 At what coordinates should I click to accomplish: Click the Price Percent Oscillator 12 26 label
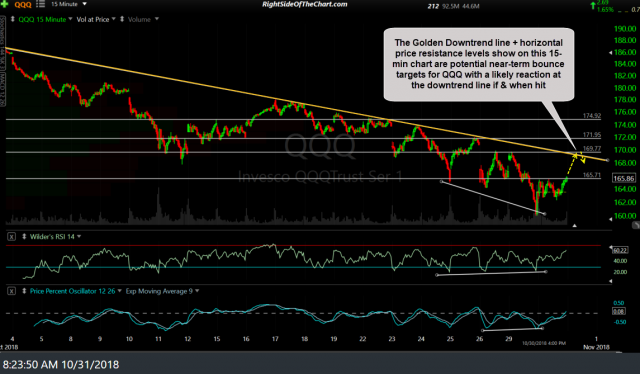73,291
